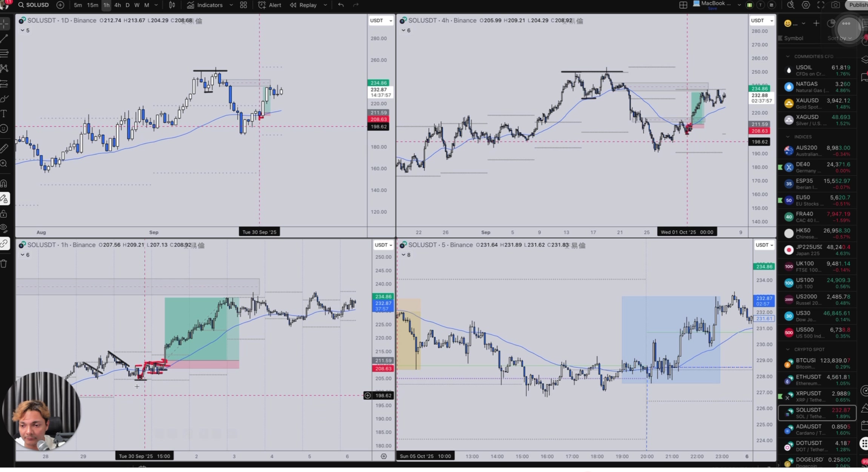Click the undo arrow in top toolbar

pyautogui.click(x=341, y=5)
